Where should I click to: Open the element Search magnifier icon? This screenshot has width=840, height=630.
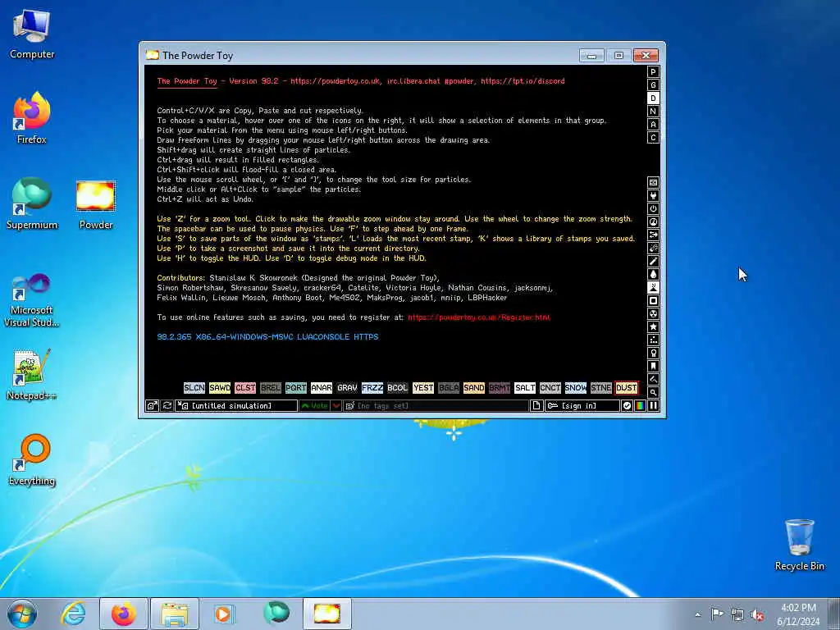coord(653,393)
